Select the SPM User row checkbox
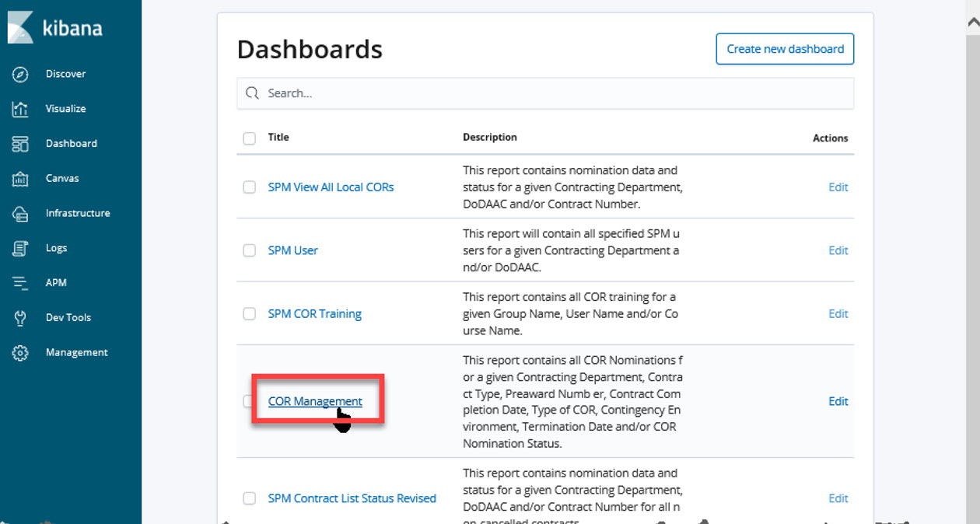The width and height of the screenshot is (980, 524). [249, 250]
